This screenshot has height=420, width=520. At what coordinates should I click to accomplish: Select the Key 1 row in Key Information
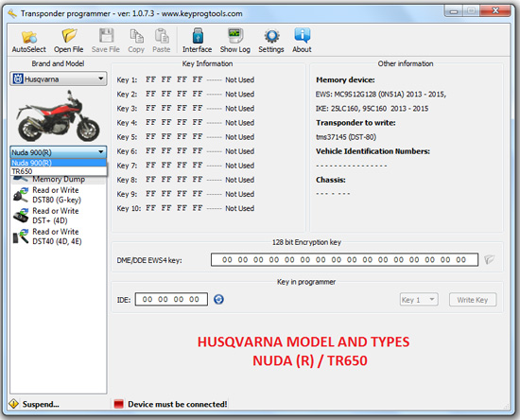pos(185,80)
